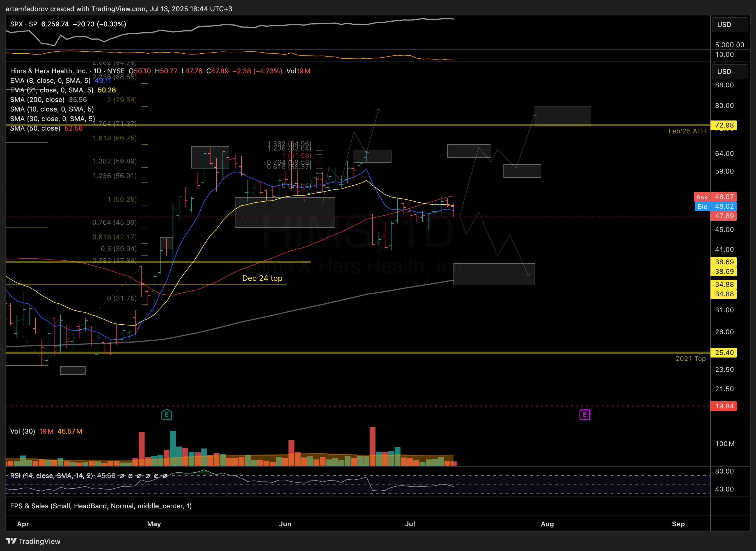This screenshot has width=756, height=551.
Task: Select the SMA (10, close, 0, SMA, 5) legend
Action: click(x=52, y=110)
